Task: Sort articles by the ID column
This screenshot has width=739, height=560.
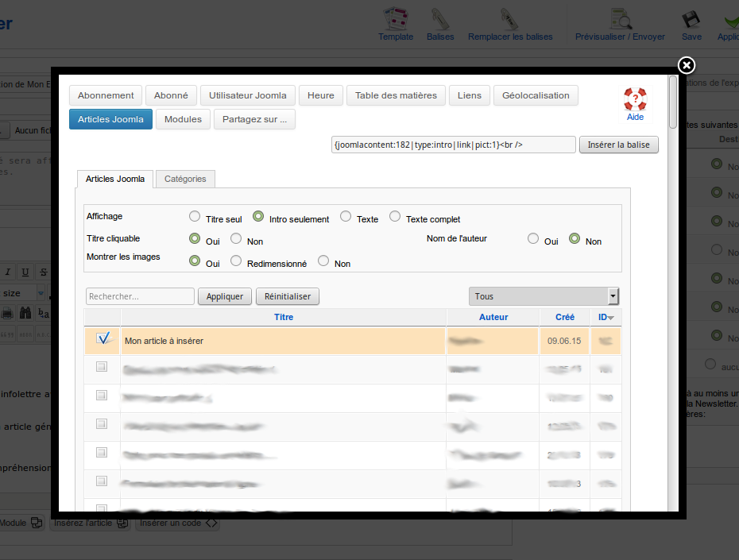Action: 604,317
